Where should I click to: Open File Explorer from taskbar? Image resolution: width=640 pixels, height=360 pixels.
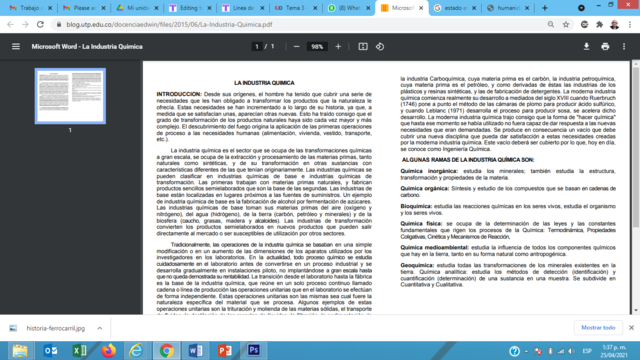click(x=20, y=351)
